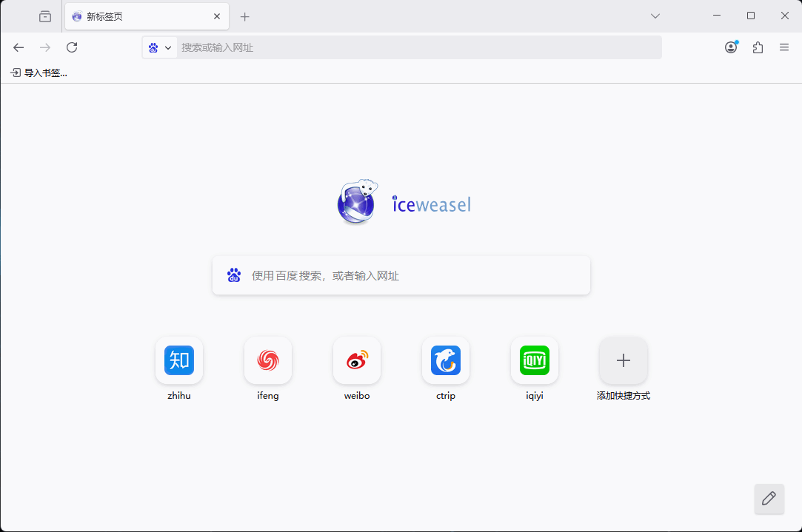The image size is (802, 532).
Task: Open the ifeng shortcut tile
Action: click(x=268, y=360)
